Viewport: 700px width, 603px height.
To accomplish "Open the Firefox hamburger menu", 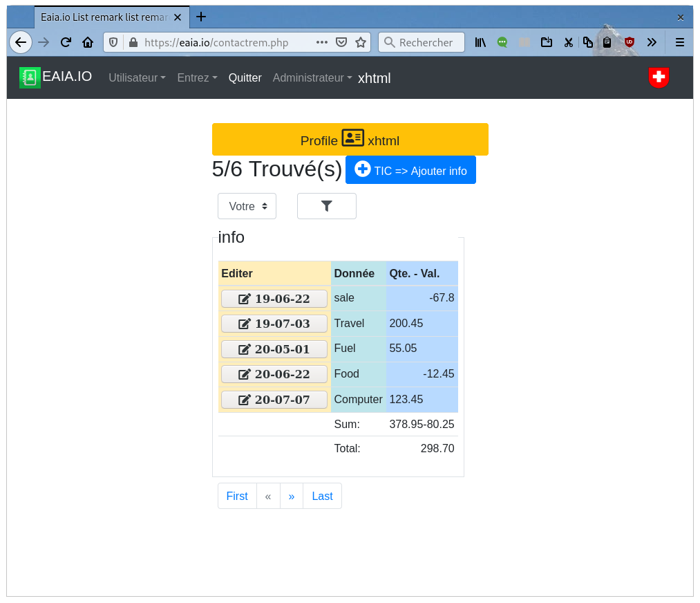I will coord(680,42).
